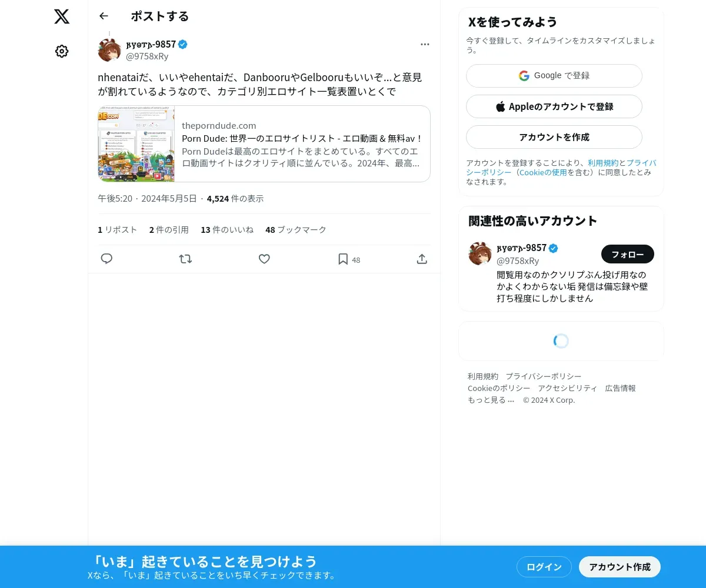View the 48 ブックマーク count
Viewport: 706px width, 588px height.
pos(296,230)
